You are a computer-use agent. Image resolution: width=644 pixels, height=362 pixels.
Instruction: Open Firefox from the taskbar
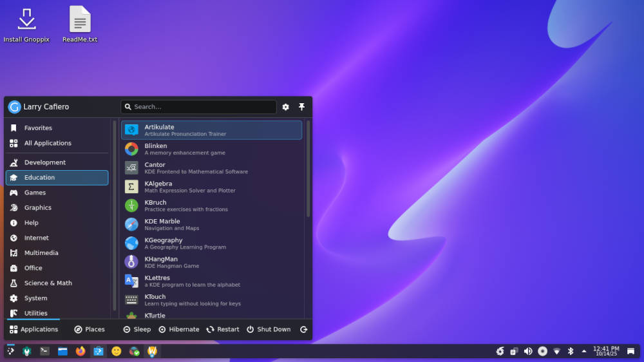pos(80,351)
